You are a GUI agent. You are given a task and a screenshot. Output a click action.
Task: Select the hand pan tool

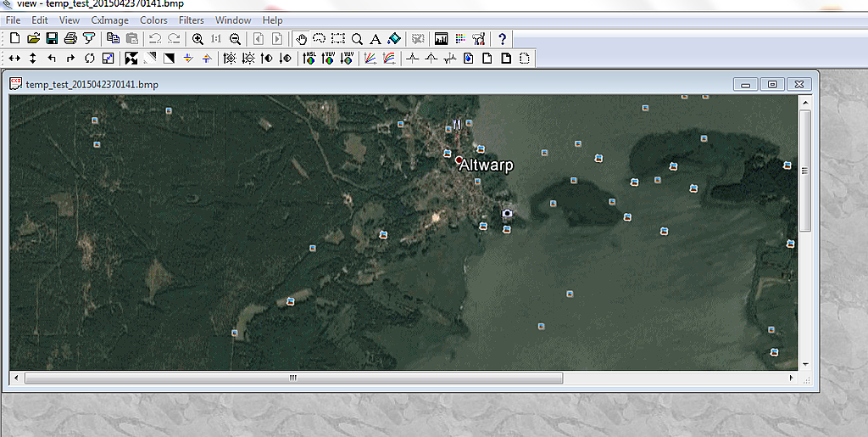click(x=301, y=39)
